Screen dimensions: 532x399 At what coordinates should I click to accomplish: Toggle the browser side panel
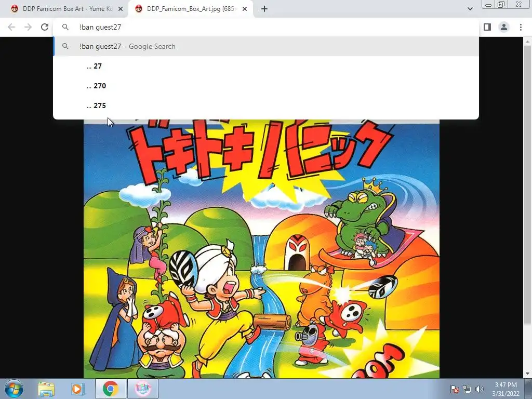pos(487,27)
